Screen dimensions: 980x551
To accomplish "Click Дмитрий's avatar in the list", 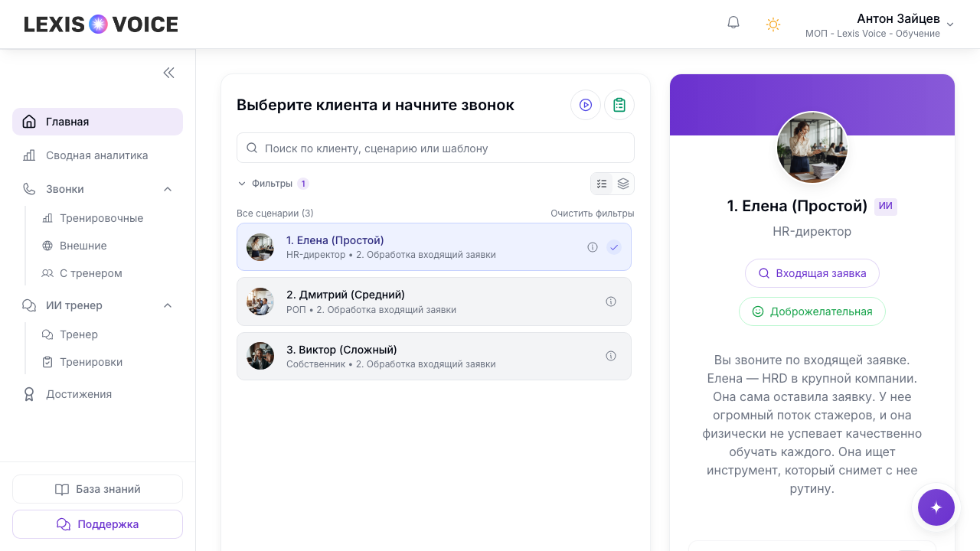I will [x=260, y=302].
